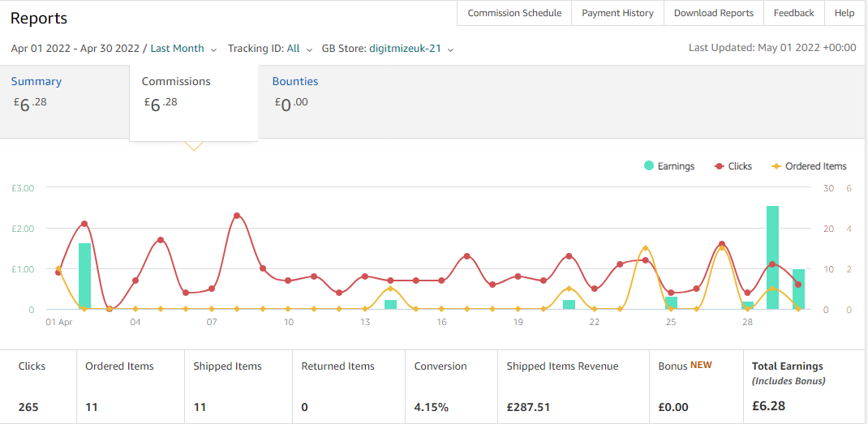Image resolution: width=868 pixels, height=424 pixels.
Task: Expand the Last Month date range dropdown
Action: [184, 49]
